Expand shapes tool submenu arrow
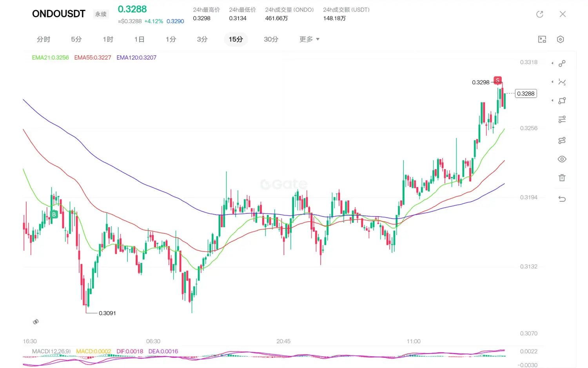This screenshot has height=368, width=588. (x=552, y=100)
